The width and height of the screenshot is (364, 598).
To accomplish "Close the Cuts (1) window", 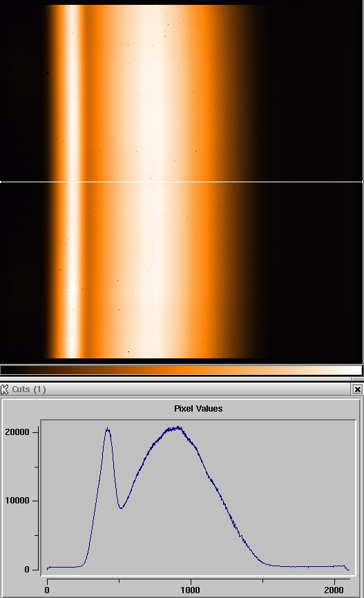I will point(358,389).
